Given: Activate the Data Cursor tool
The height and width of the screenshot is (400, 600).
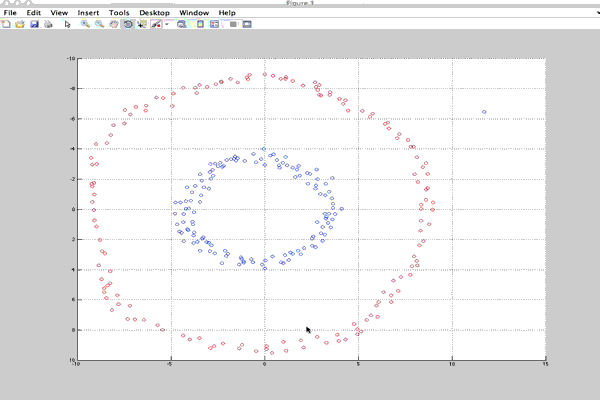Looking at the screenshot, I should (x=141, y=23).
